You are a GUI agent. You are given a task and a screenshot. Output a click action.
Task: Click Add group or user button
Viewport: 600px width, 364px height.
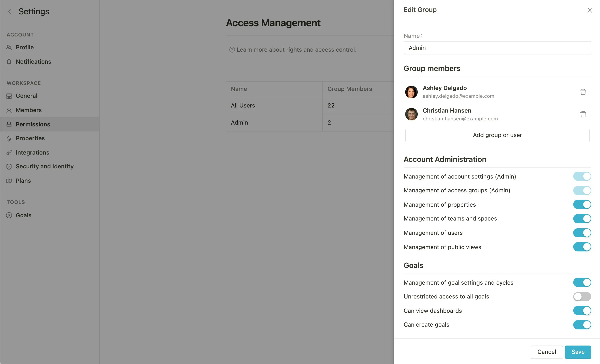coord(497,135)
